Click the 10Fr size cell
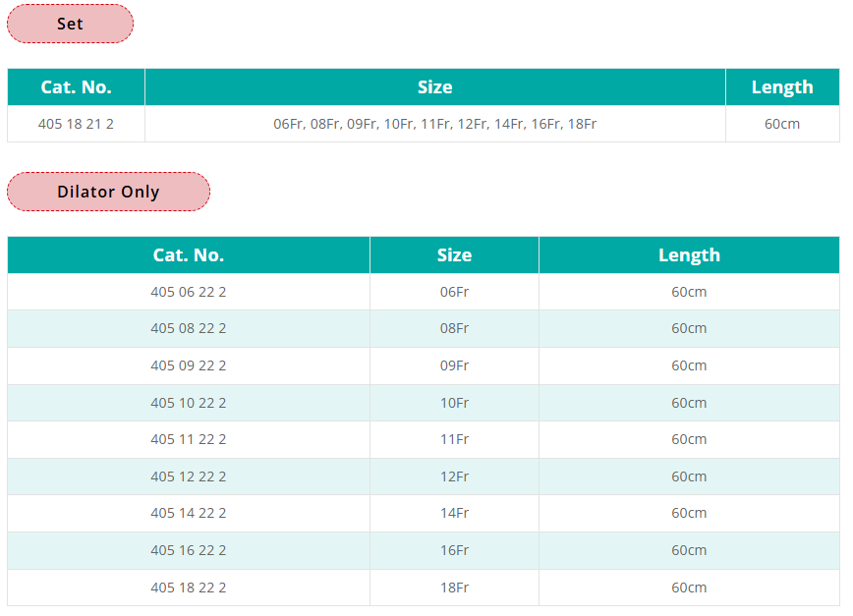Image resolution: width=853 pixels, height=616 pixels. tap(454, 403)
